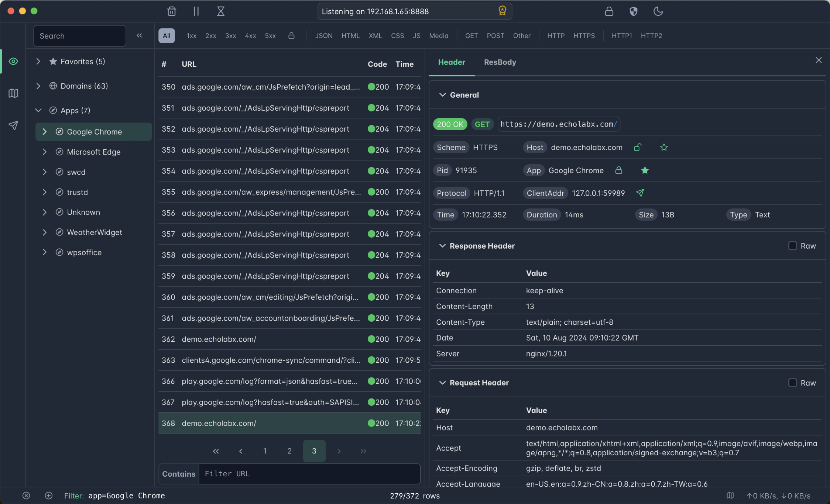Focus the Filter URL input
The image size is (830, 504).
point(309,474)
